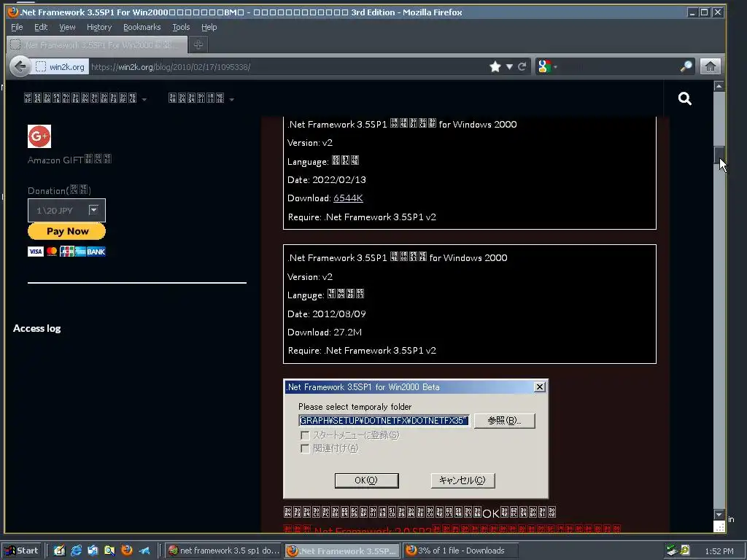This screenshot has width=747, height=560.
Task: Click OK in the dialog image
Action: point(366,481)
